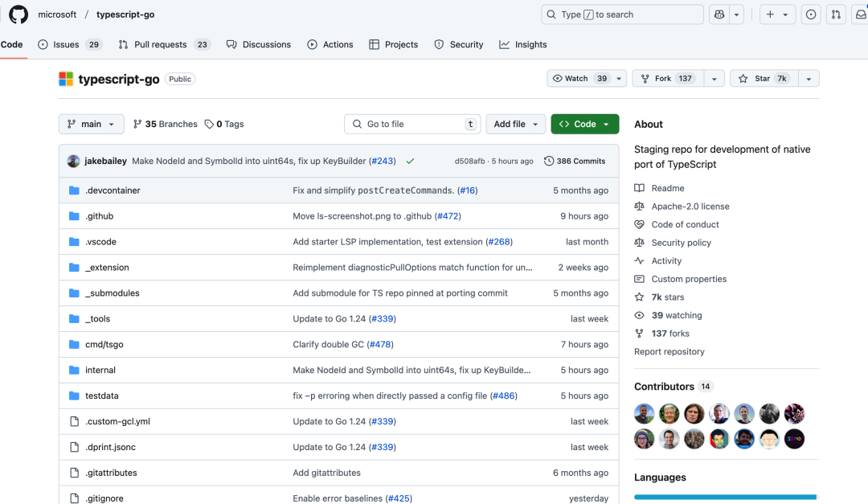Open the .dprint.jsonc file name
868x504 pixels.
[110, 447]
